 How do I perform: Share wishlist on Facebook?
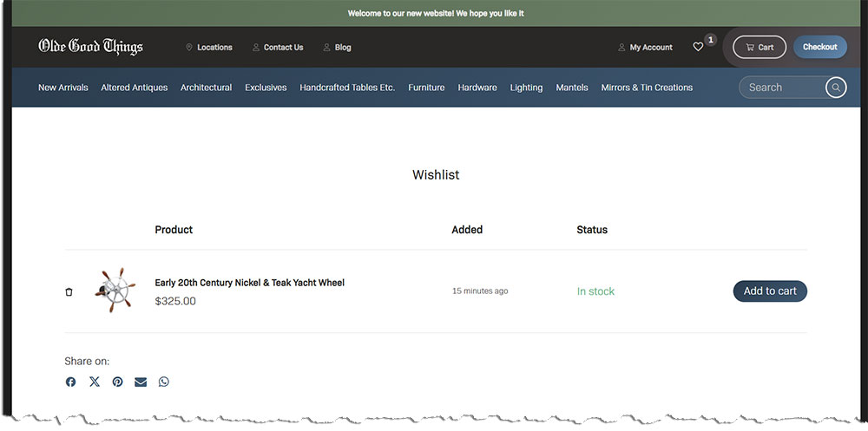point(70,382)
